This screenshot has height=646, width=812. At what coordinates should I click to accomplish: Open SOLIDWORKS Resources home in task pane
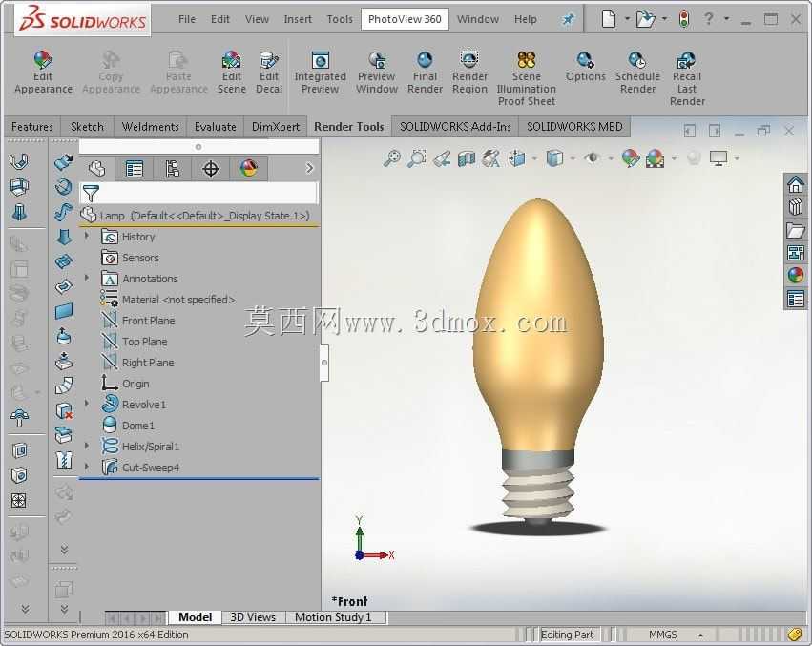point(796,184)
